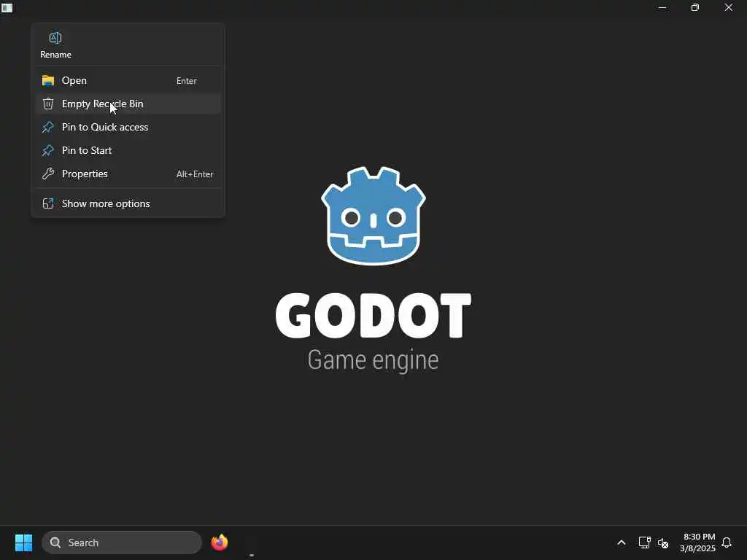Select Empty Recycle Bin option

click(x=128, y=104)
